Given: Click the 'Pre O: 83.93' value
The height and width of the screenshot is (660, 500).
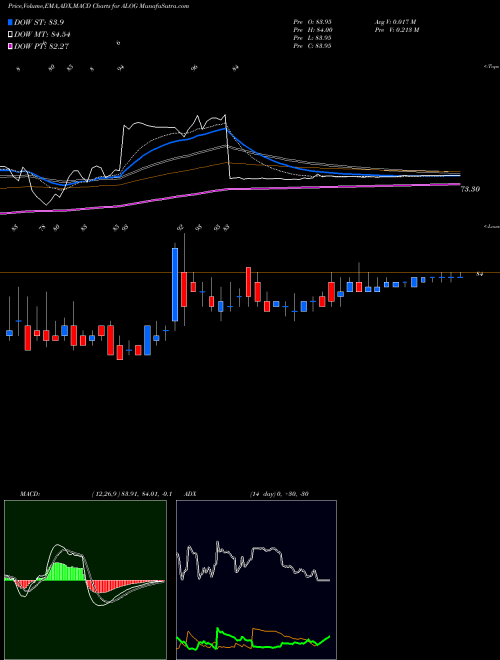Looking at the screenshot, I should (313, 22).
